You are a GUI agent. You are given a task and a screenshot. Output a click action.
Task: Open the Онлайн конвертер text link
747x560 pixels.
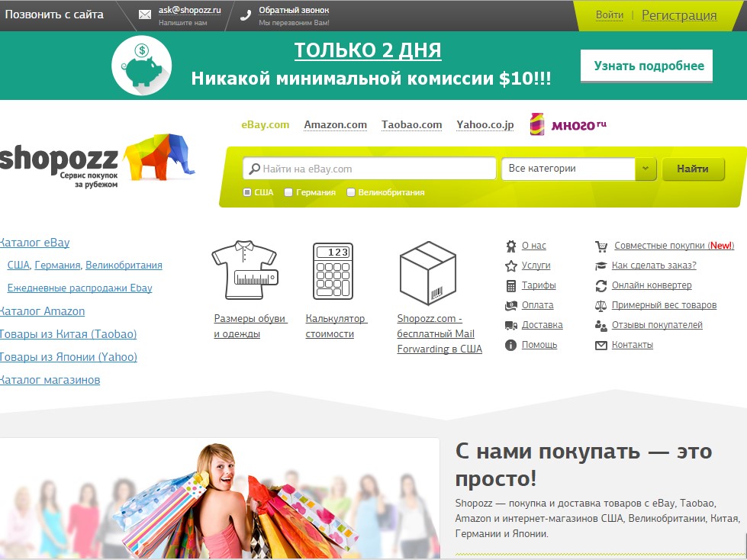652,285
